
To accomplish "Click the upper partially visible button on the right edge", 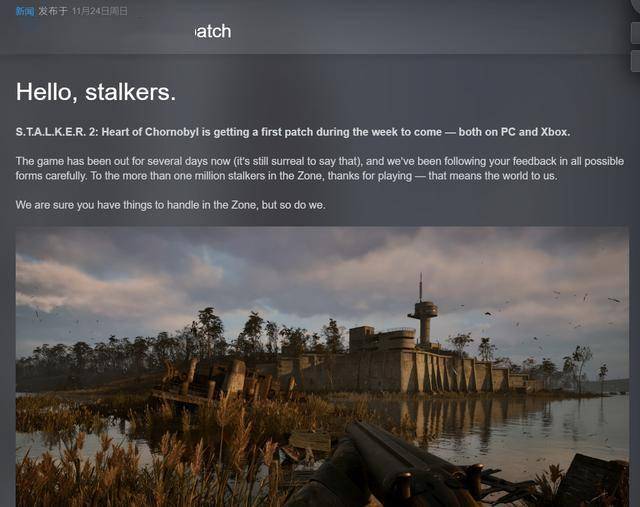I will click(x=635, y=33).
